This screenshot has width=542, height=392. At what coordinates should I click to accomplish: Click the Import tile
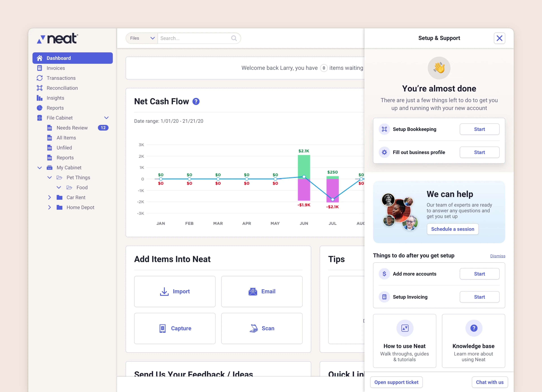175,291
